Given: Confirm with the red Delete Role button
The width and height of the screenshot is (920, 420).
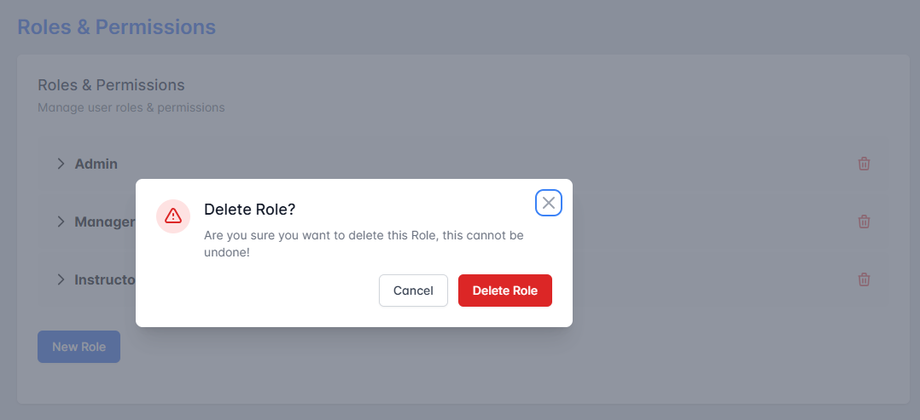Looking at the screenshot, I should [505, 291].
